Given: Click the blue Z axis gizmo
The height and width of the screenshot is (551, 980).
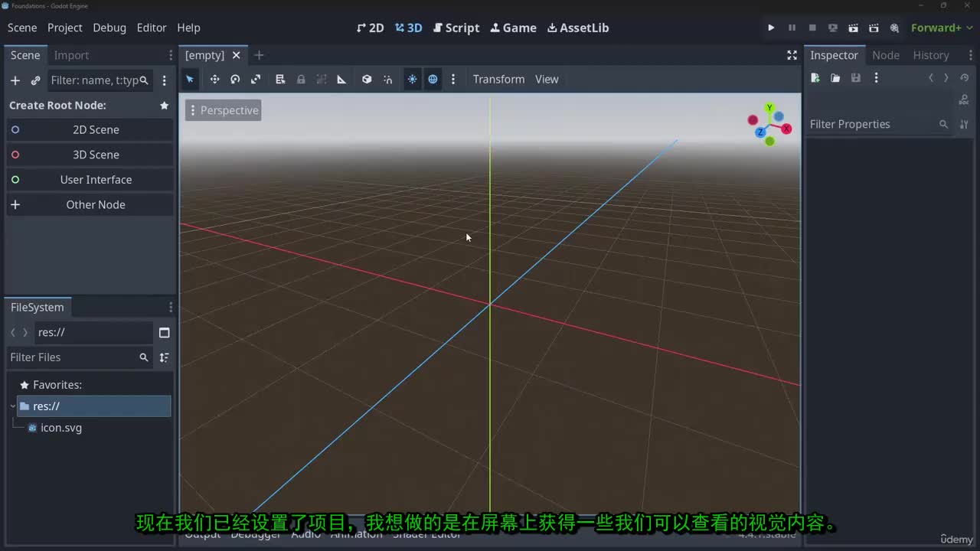Looking at the screenshot, I should click(760, 132).
